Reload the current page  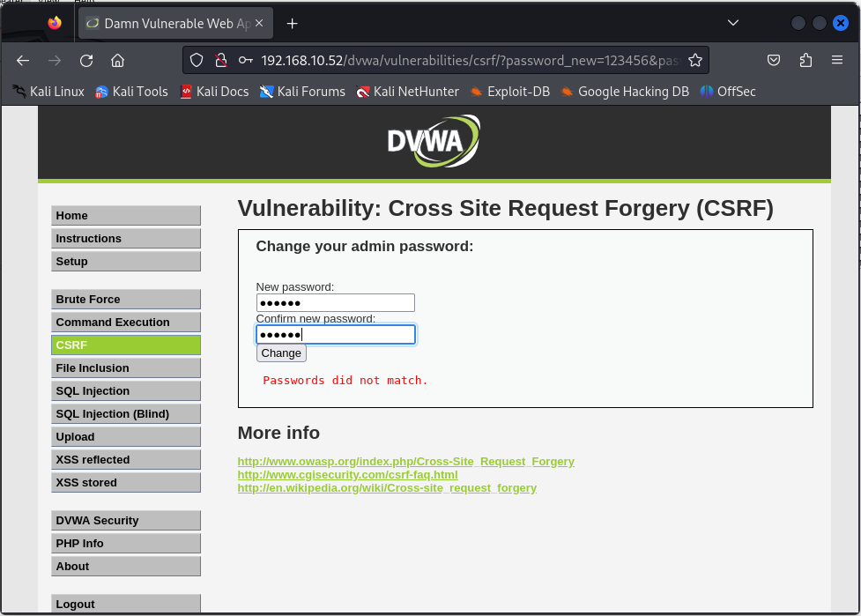[86, 61]
